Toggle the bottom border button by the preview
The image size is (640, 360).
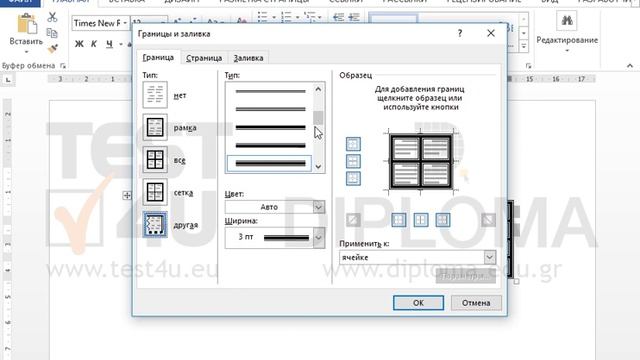pyautogui.click(x=353, y=178)
